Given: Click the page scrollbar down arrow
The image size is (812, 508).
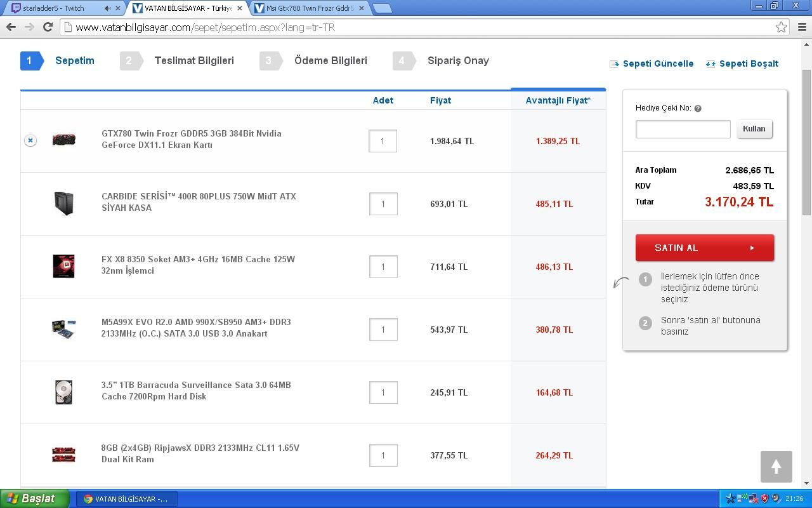Looking at the screenshot, I should pos(807,483).
